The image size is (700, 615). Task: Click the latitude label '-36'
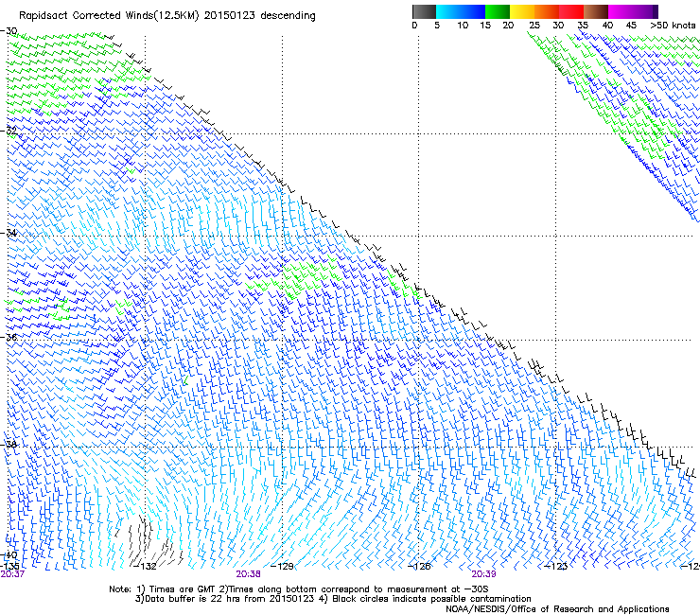click(9, 337)
